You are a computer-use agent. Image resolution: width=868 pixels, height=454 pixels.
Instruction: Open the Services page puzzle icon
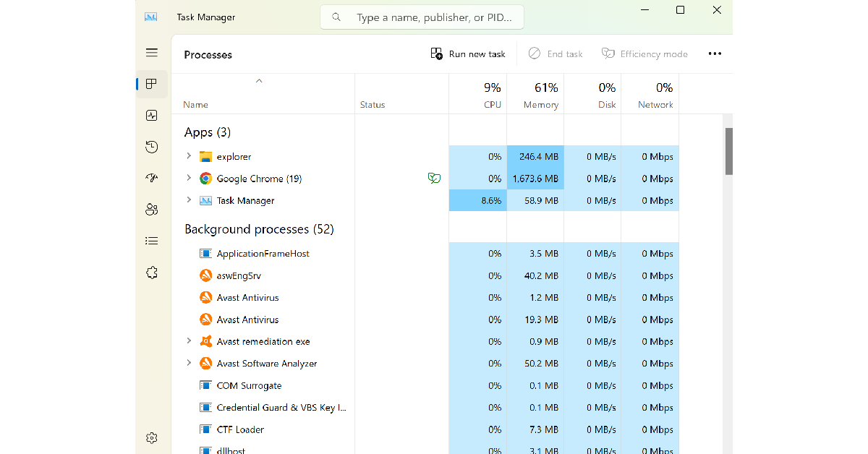151,273
